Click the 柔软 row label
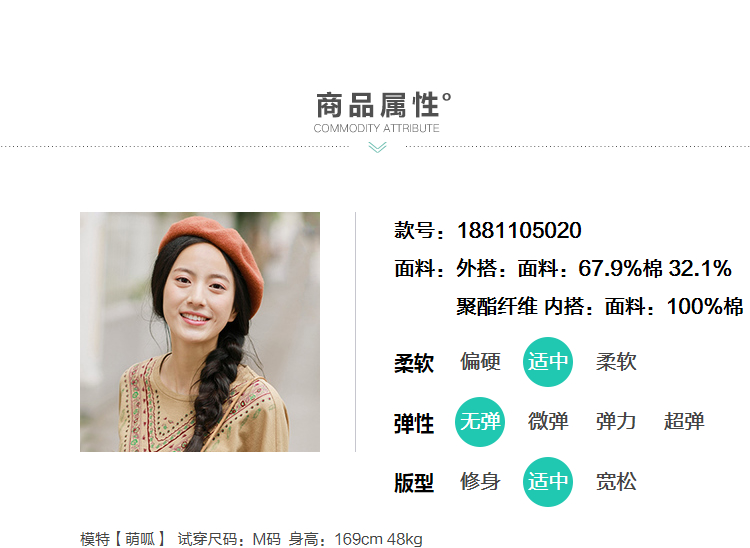Image resolution: width=750 pixels, height=548 pixels. 414,363
